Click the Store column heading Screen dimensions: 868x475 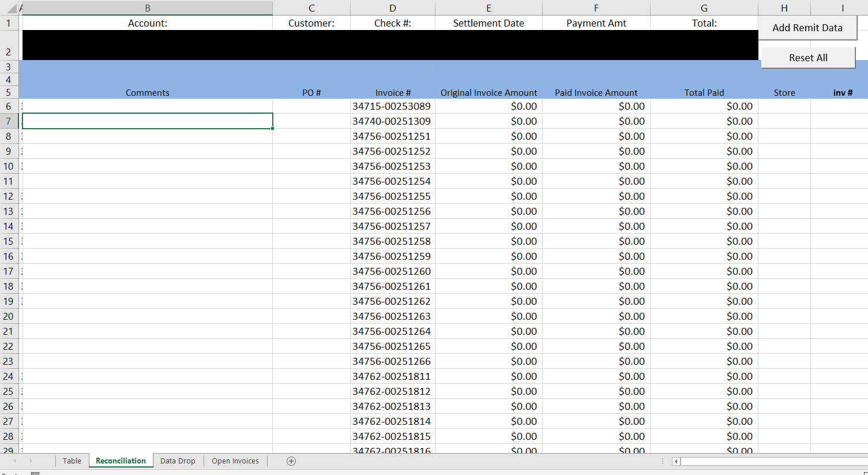[784, 92]
